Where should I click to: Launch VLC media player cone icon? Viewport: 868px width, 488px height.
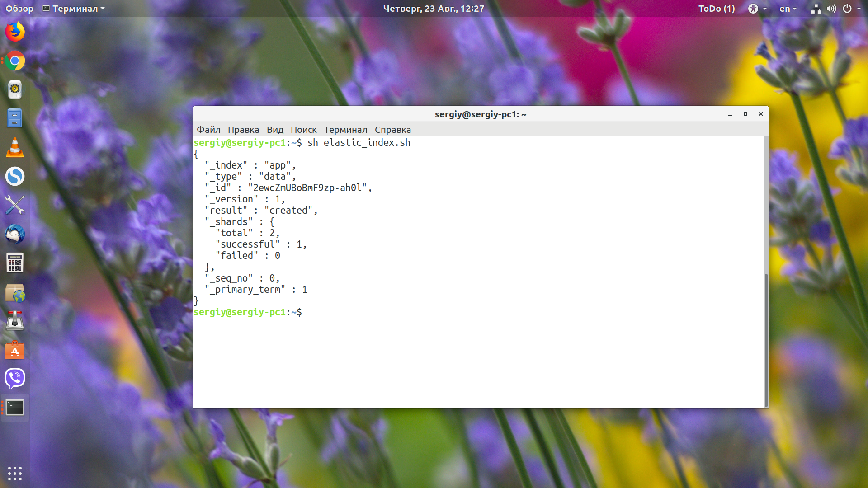(15, 147)
